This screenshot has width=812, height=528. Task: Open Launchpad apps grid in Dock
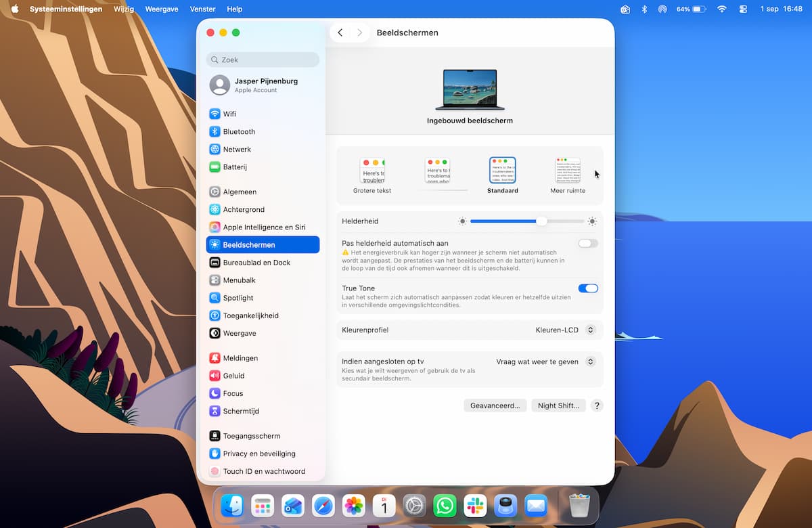pyautogui.click(x=263, y=505)
